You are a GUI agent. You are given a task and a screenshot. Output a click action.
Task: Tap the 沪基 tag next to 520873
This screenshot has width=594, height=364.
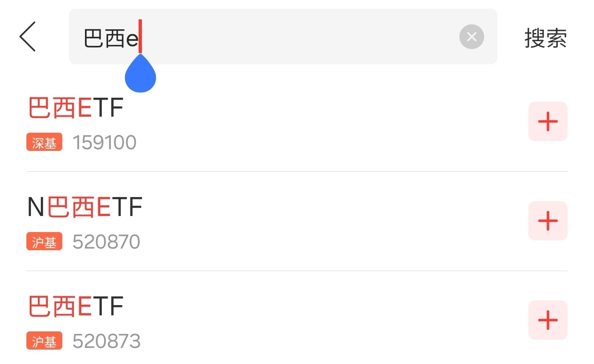[x=44, y=341]
